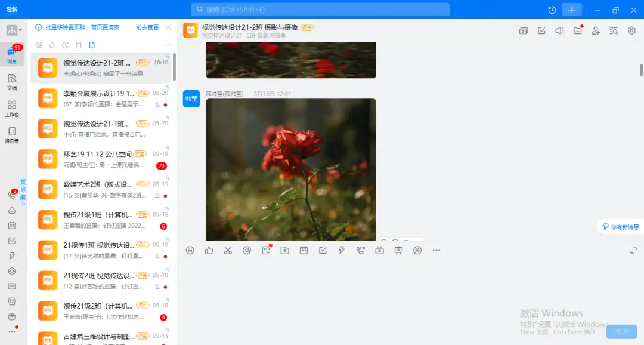The image size is (644, 345).
Task: Open chat 环艺19 11 12 公共空间
Action: click(x=102, y=159)
